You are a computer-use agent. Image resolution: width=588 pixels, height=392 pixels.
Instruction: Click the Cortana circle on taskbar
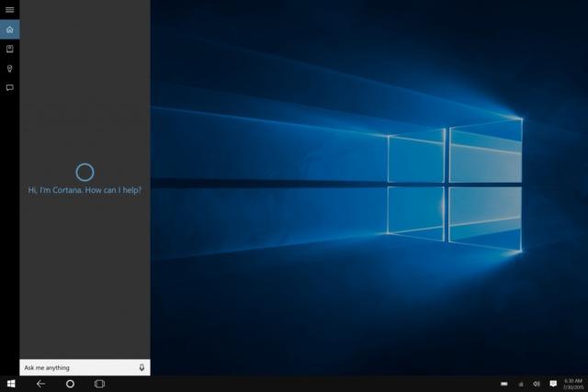click(70, 384)
